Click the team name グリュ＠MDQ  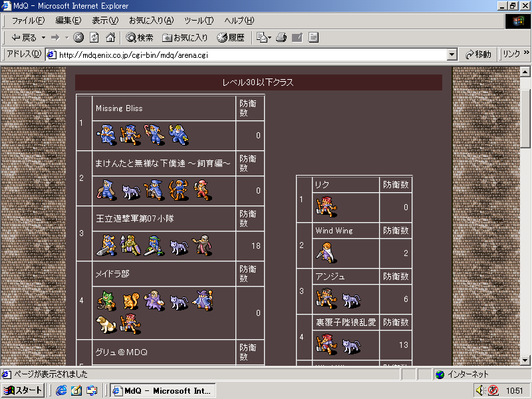click(122, 352)
